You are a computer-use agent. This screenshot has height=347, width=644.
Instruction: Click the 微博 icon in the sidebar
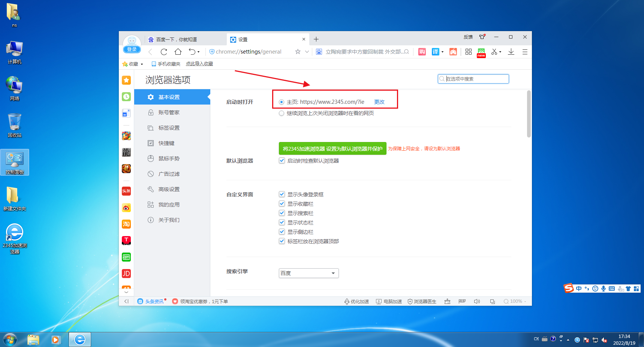pyautogui.click(x=126, y=208)
